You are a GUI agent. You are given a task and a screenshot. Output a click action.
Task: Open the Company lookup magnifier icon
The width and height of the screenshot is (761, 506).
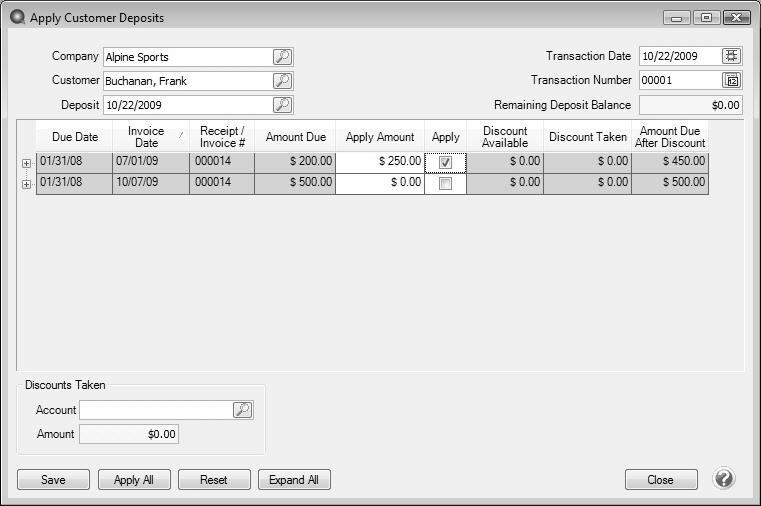tap(283, 57)
